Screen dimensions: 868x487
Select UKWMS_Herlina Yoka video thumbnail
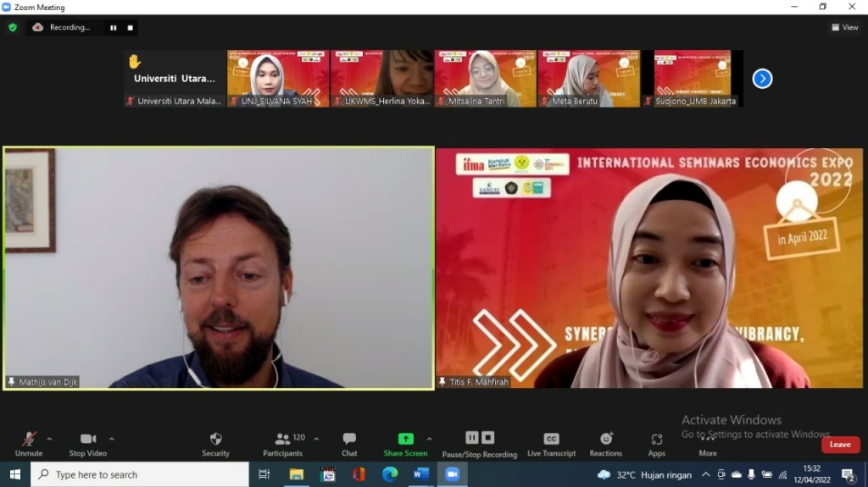point(382,78)
